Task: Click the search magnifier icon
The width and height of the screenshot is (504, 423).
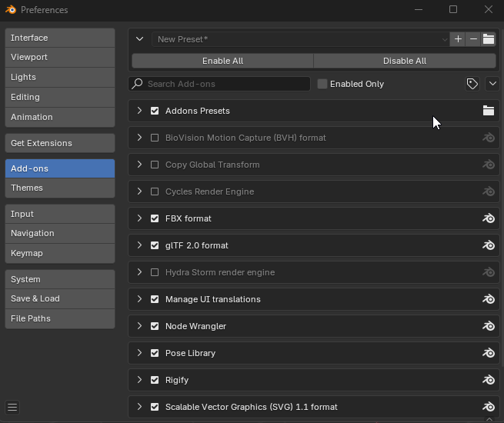Action: click(x=137, y=84)
